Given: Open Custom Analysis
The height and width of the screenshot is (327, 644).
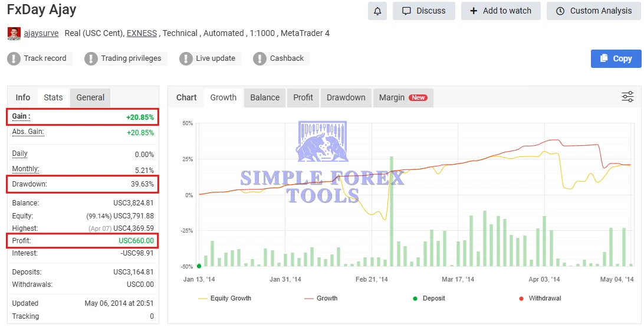Looking at the screenshot, I should (593, 11).
